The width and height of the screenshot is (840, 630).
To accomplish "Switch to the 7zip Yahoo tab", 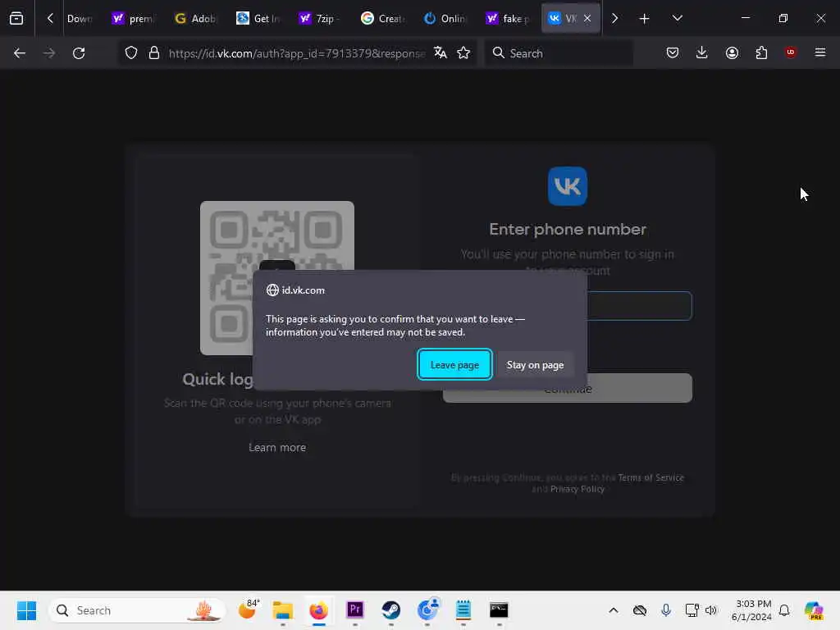I will point(320,18).
